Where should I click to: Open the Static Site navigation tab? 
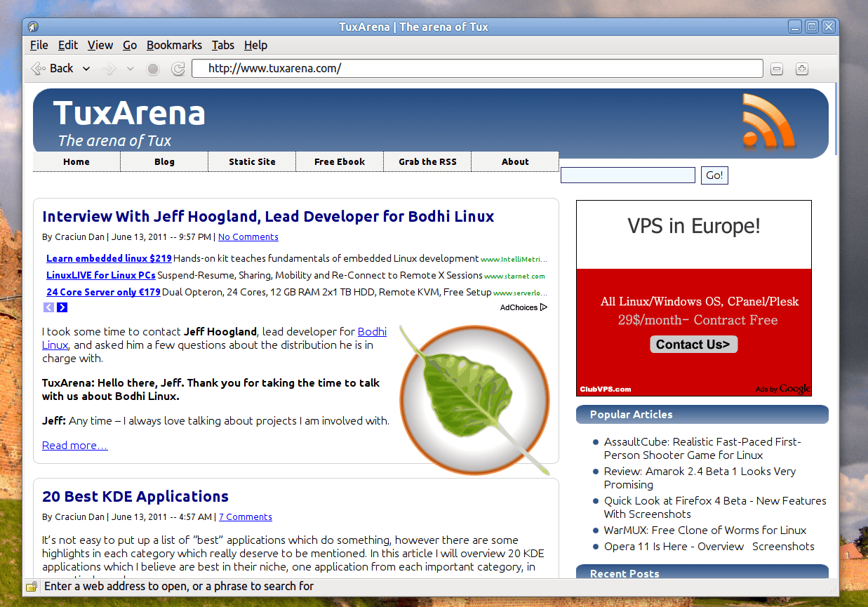click(252, 161)
